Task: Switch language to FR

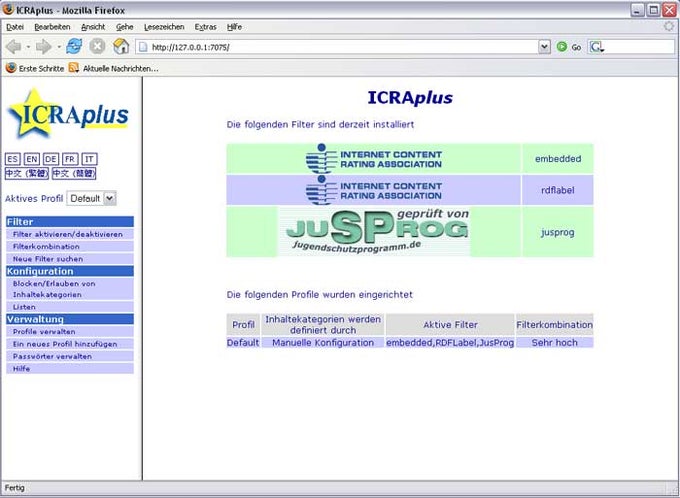Action: (70, 159)
